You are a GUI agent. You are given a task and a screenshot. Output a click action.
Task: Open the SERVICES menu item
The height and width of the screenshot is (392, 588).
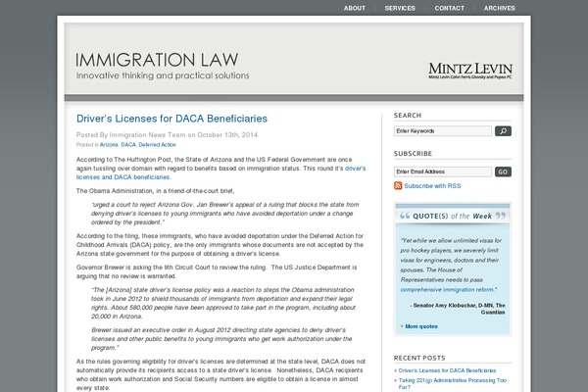point(400,8)
